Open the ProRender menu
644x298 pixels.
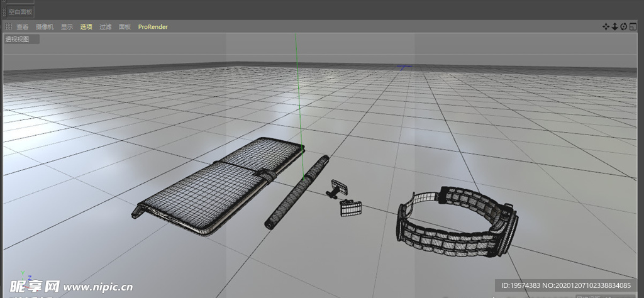click(153, 26)
